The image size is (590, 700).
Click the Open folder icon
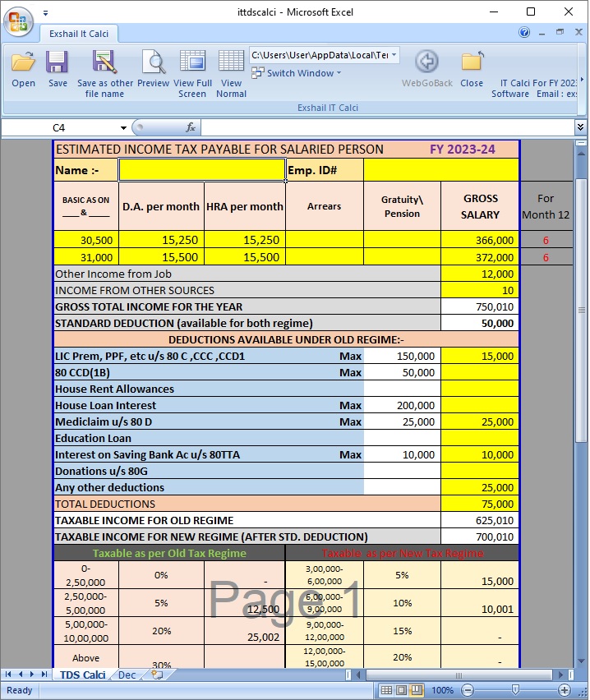24,63
